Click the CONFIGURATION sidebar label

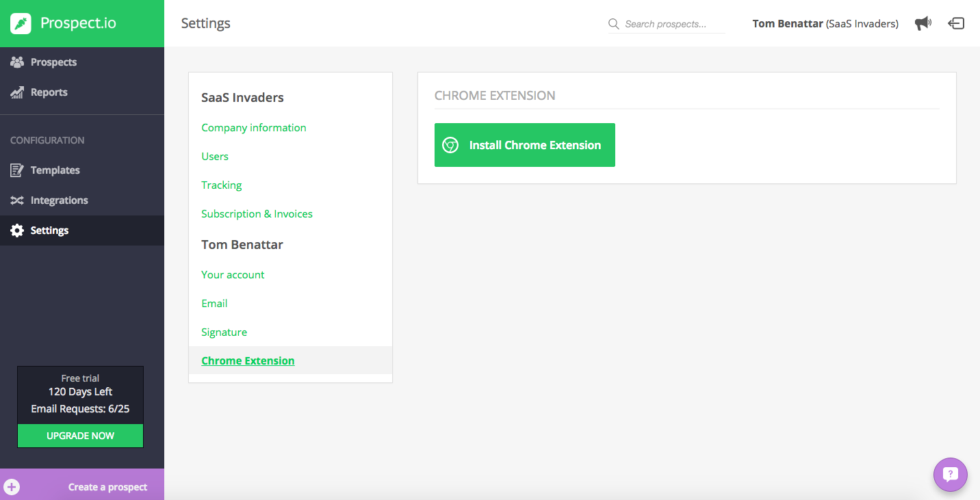click(x=47, y=140)
